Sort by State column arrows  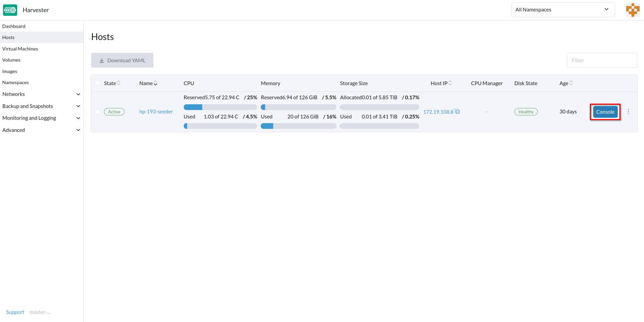119,83
